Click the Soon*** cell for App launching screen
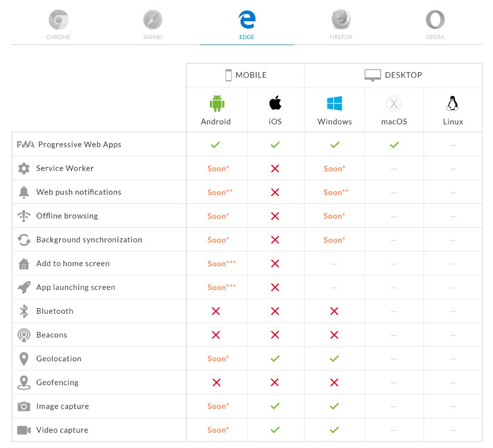This screenshot has height=448, width=493. point(222,288)
